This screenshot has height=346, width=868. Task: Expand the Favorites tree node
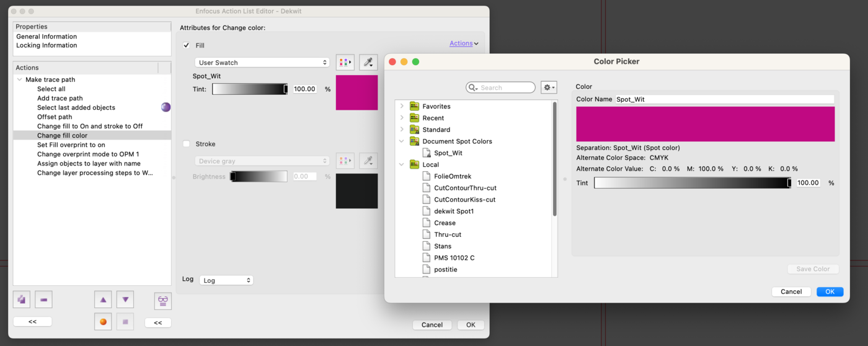pos(402,106)
